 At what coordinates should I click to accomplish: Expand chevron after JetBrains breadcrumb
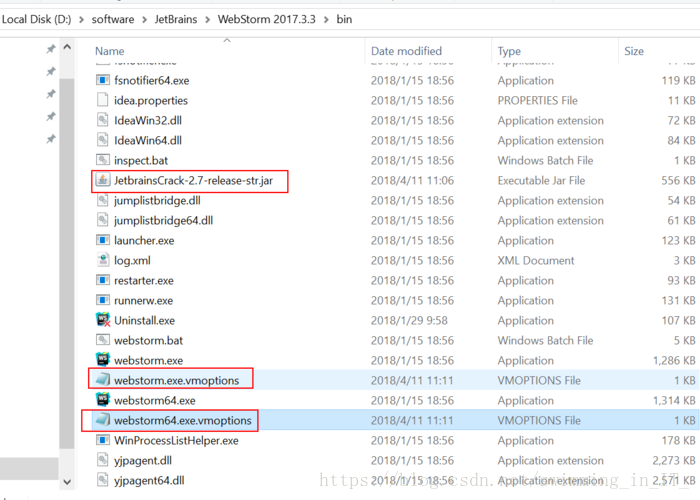[208, 20]
